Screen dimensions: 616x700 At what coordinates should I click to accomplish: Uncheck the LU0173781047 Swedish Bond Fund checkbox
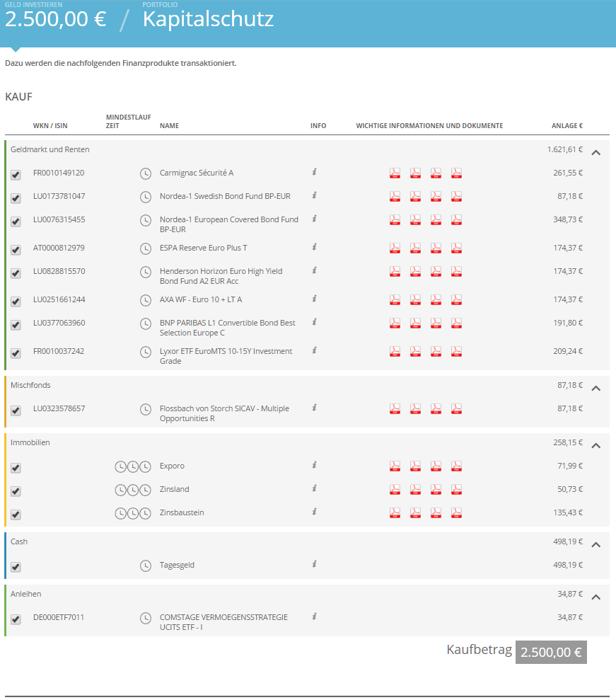click(x=16, y=197)
